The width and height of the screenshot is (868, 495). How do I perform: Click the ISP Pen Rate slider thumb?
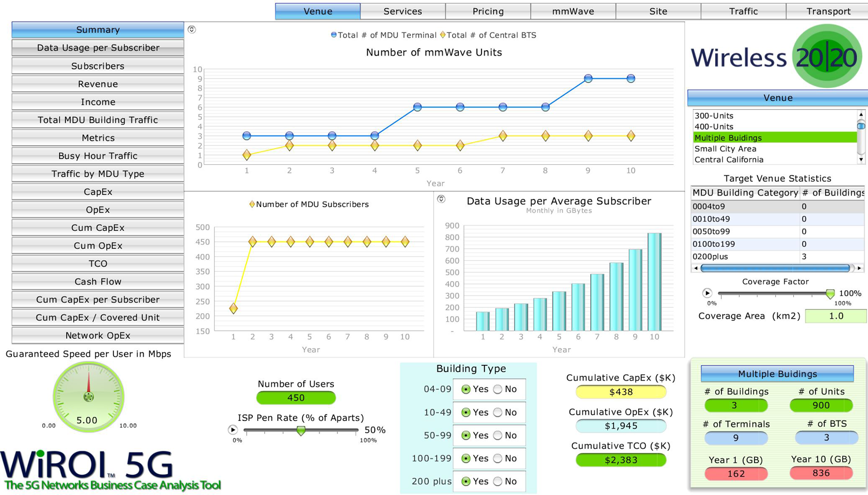click(x=301, y=430)
